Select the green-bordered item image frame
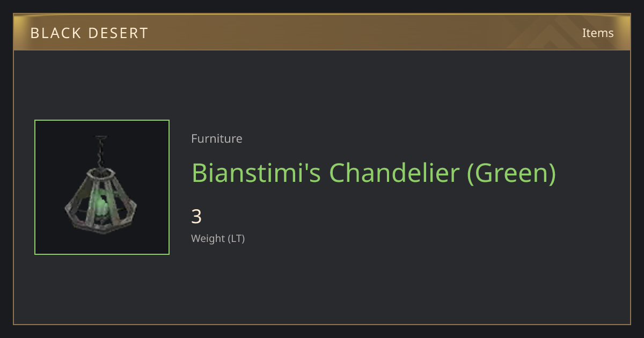 click(x=102, y=187)
